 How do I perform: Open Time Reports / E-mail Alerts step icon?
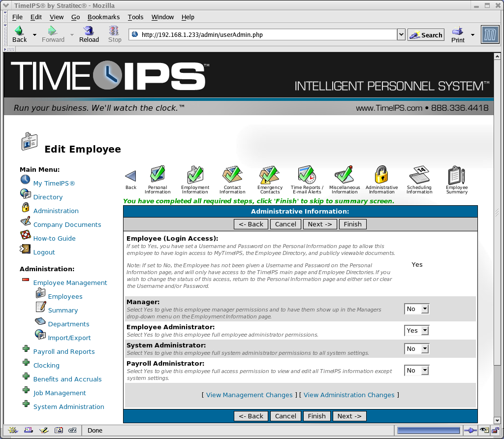tap(307, 174)
